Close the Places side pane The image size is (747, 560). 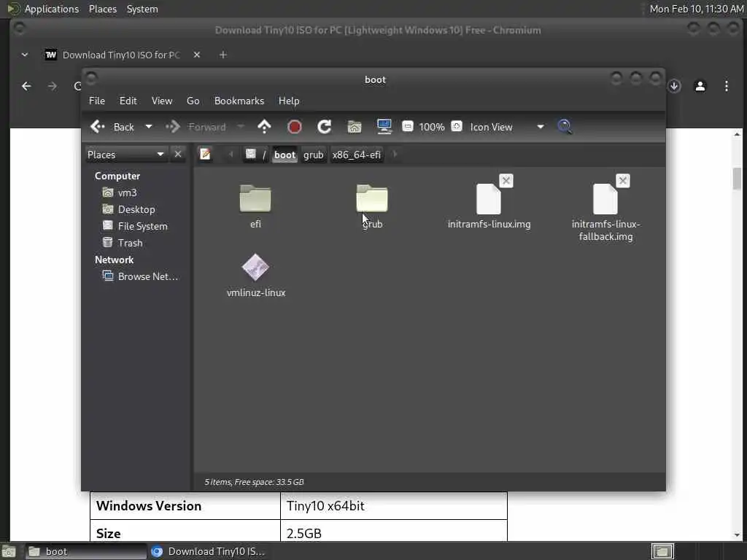(178, 155)
